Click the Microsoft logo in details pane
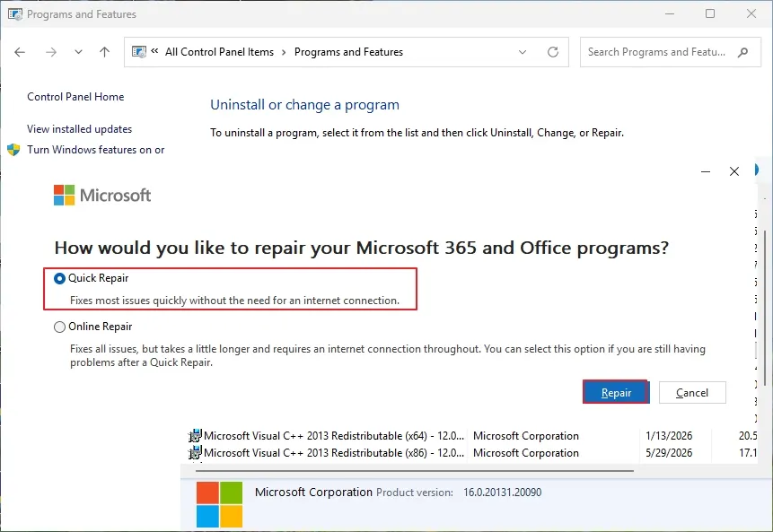The height and width of the screenshot is (532, 773). point(219,504)
